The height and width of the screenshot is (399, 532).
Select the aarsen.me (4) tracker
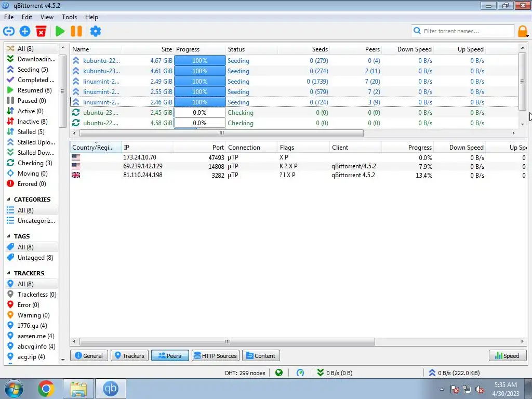[x=32, y=336]
